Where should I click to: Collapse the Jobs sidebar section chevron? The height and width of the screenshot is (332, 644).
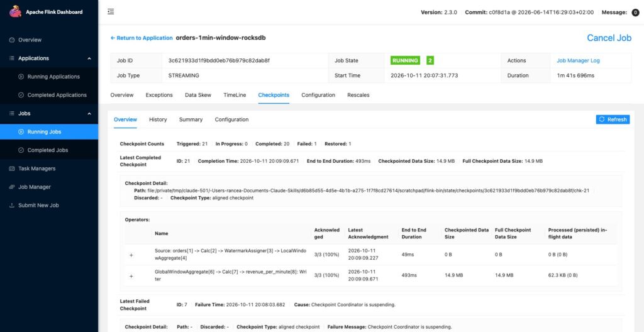click(x=89, y=114)
